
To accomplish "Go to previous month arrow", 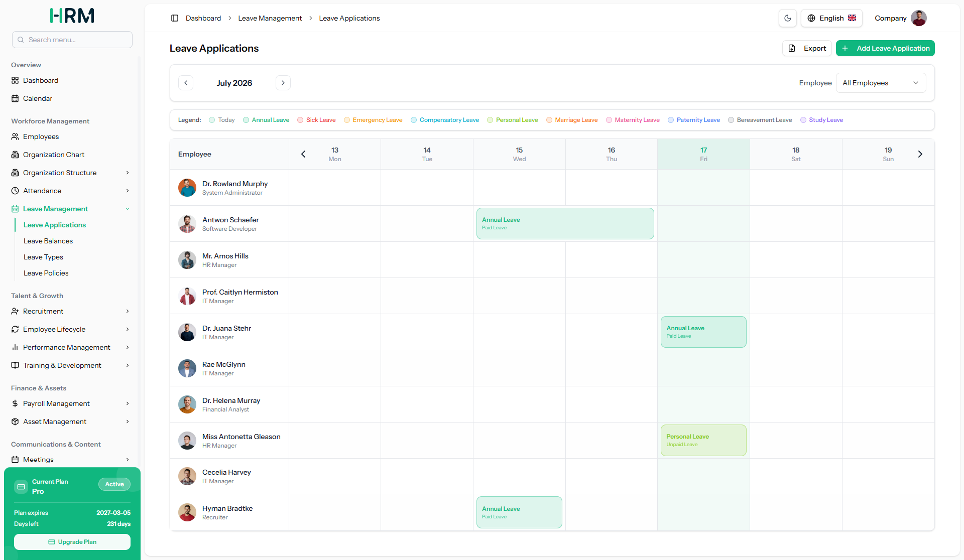I will 186,83.
